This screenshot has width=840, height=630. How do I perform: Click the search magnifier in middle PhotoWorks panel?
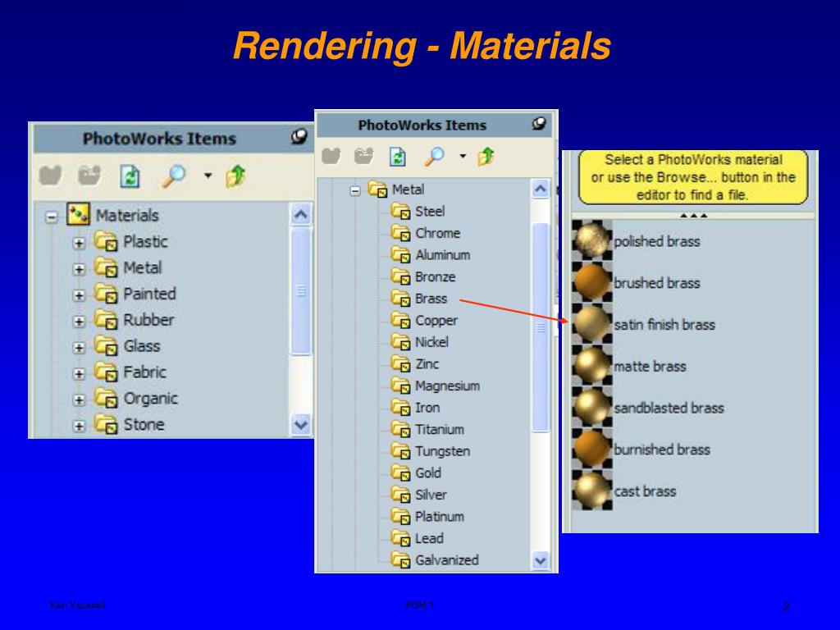coord(434,157)
